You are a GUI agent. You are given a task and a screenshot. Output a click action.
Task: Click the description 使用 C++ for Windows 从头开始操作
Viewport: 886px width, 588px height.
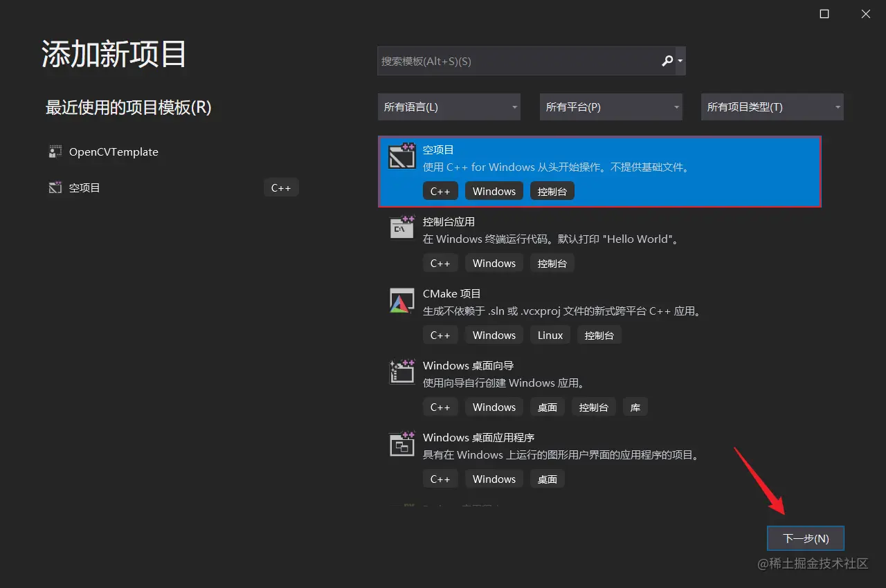[557, 167]
